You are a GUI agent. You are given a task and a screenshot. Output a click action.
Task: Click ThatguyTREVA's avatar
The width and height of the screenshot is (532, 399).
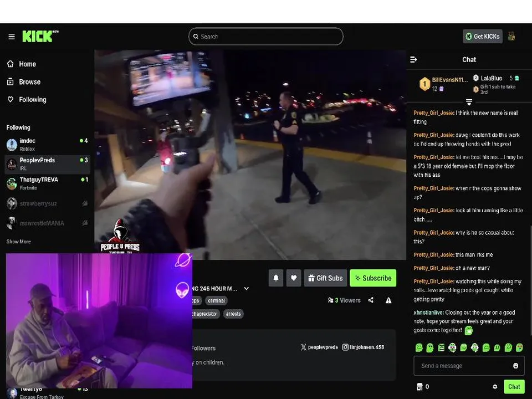point(12,183)
